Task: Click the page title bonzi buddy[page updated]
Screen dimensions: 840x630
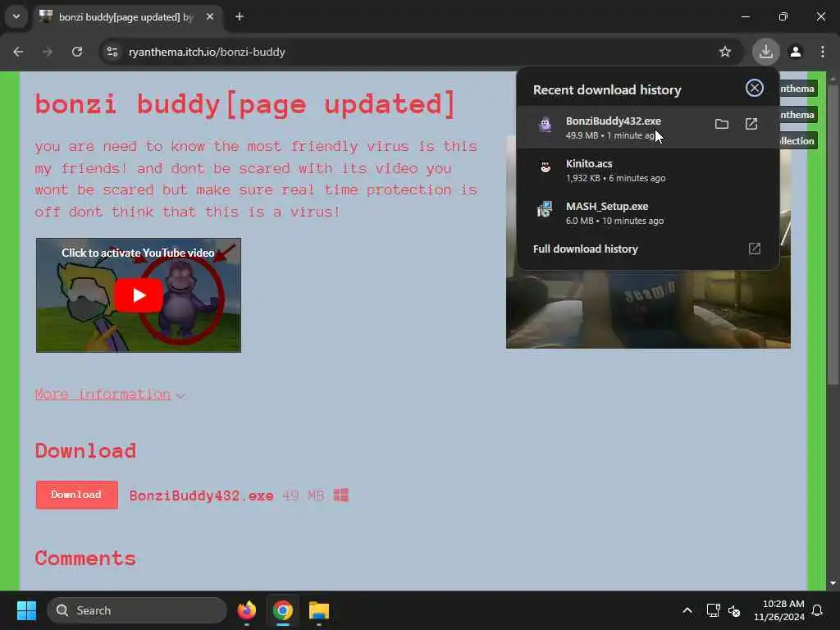Action: pos(244,104)
